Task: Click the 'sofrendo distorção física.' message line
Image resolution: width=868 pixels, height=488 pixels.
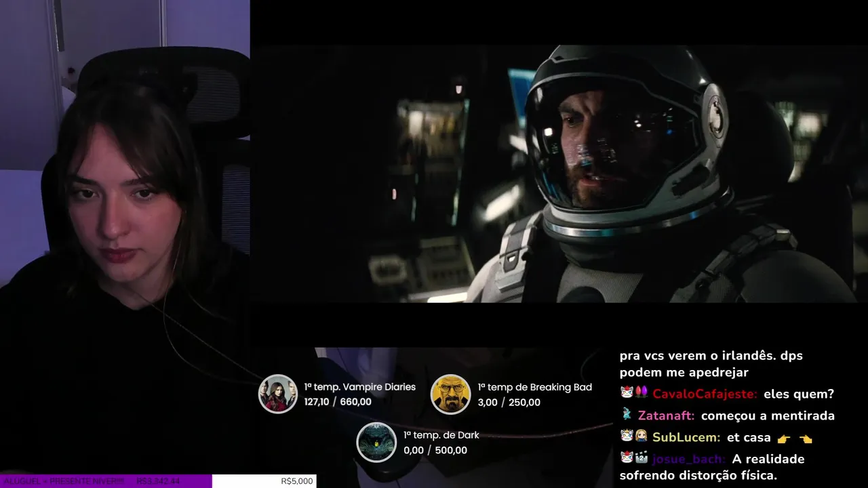Action: pos(698,476)
